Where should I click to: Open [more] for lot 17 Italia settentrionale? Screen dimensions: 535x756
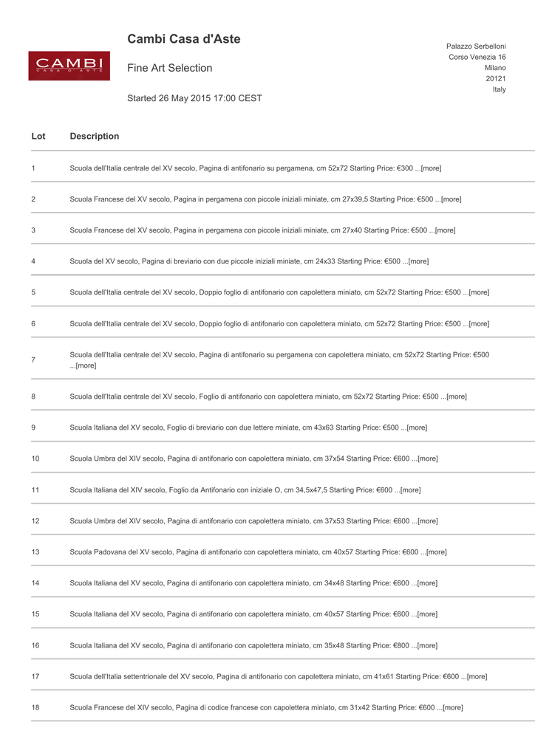click(477, 676)
